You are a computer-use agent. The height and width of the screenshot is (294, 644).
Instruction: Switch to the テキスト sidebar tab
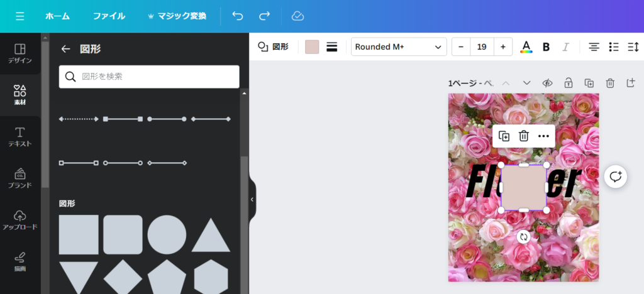pos(20,136)
